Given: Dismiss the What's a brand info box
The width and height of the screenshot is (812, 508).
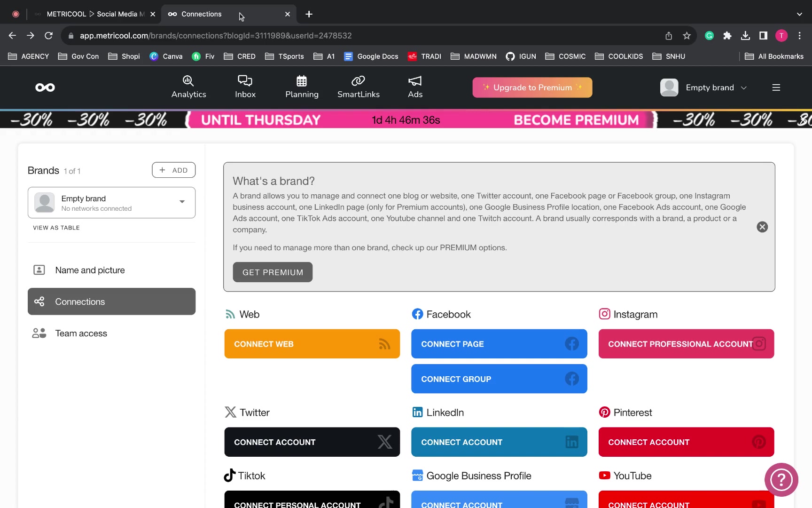Looking at the screenshot, I should pos(762,227).
